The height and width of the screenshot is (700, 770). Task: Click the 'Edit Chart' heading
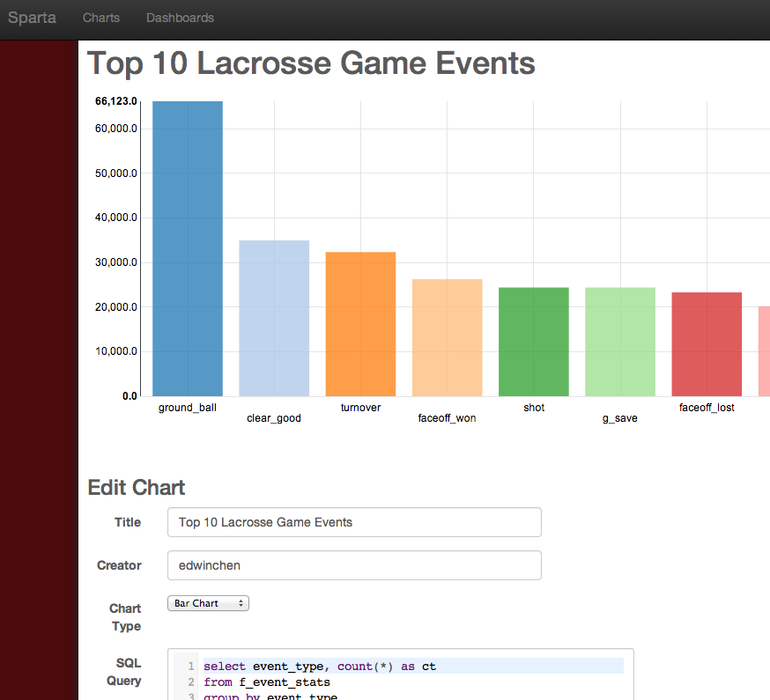point(137,488)
